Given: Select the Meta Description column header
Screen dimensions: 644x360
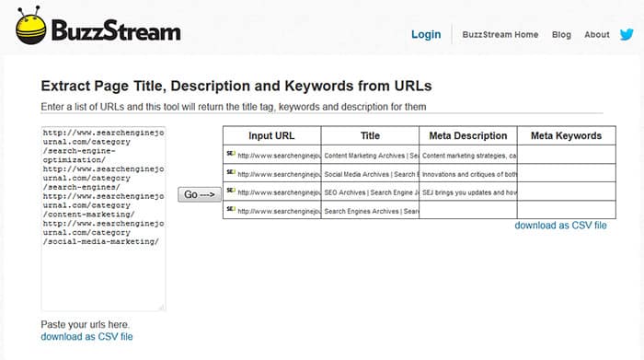Looking at the screenshot, I should pyautogui.click(x=468, y=135).
